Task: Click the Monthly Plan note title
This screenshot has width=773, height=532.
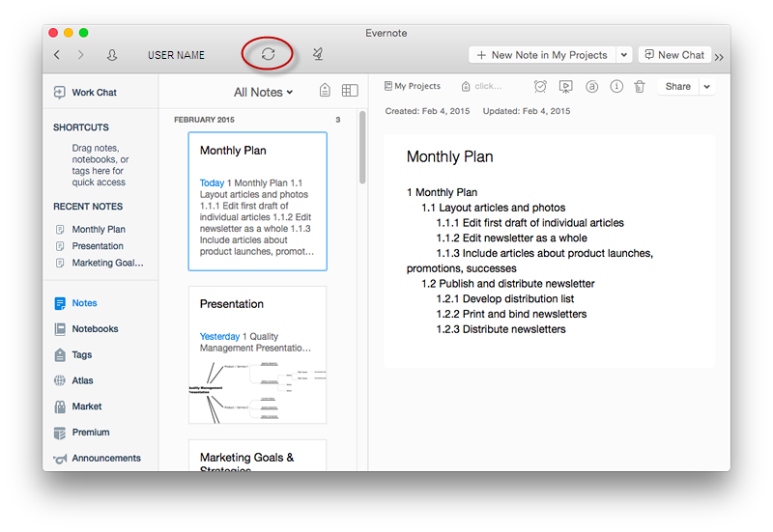Action: coord(449,156)
